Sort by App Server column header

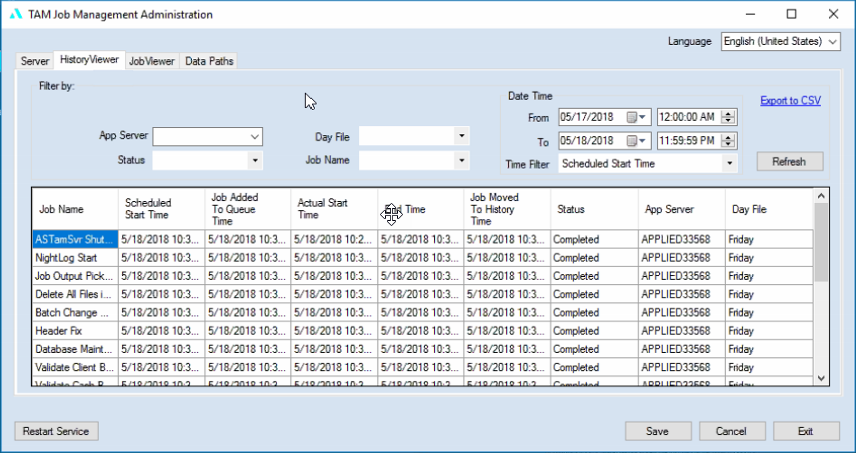pyautogui.click(x=682, y=209)
